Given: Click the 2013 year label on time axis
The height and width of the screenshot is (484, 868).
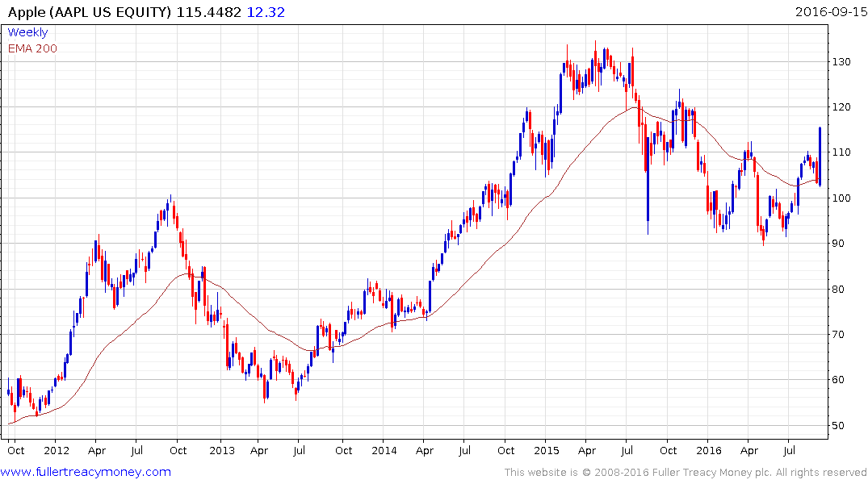Looking at the screenshot, I should pos(222,450).
